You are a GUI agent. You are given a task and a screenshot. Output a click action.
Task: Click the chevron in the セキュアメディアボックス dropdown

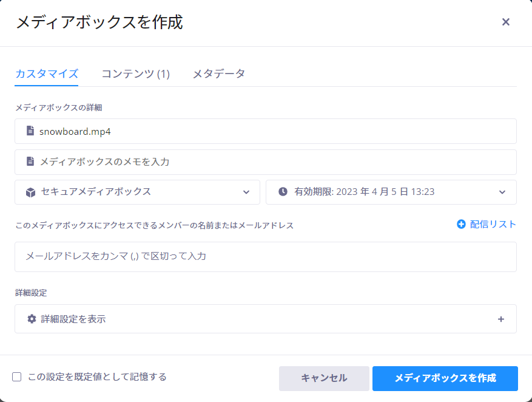(246, 192)
